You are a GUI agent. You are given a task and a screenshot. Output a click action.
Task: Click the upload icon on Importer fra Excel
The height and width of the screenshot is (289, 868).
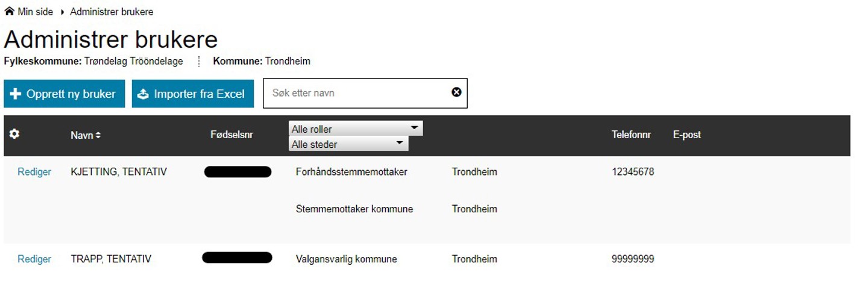click(143, 94)
